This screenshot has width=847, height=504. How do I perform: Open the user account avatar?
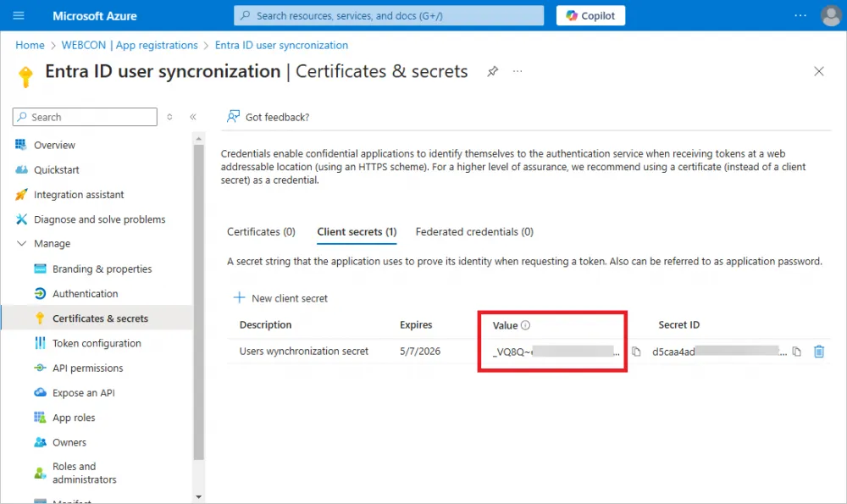(x=831, y=15)
